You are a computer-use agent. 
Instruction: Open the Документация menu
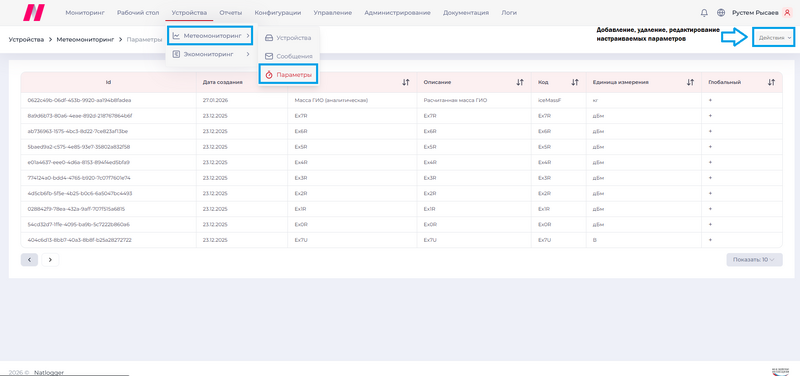466,13
